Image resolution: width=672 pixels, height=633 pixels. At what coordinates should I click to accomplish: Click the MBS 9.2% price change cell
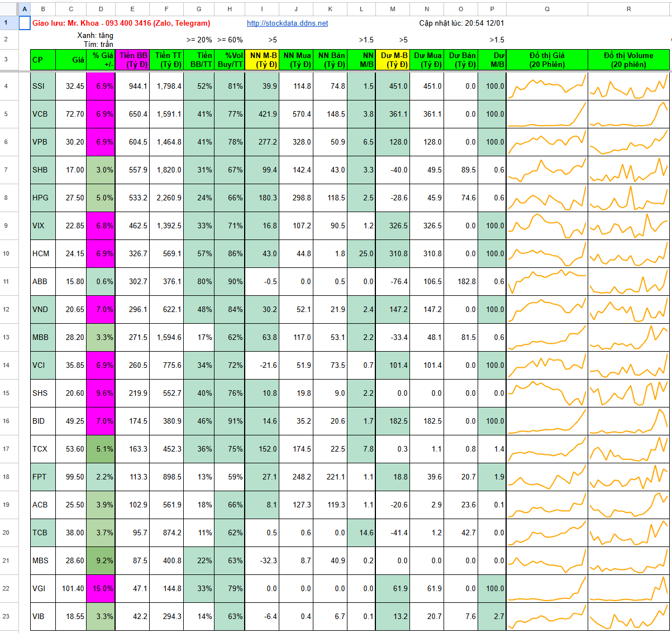[101, 560]
